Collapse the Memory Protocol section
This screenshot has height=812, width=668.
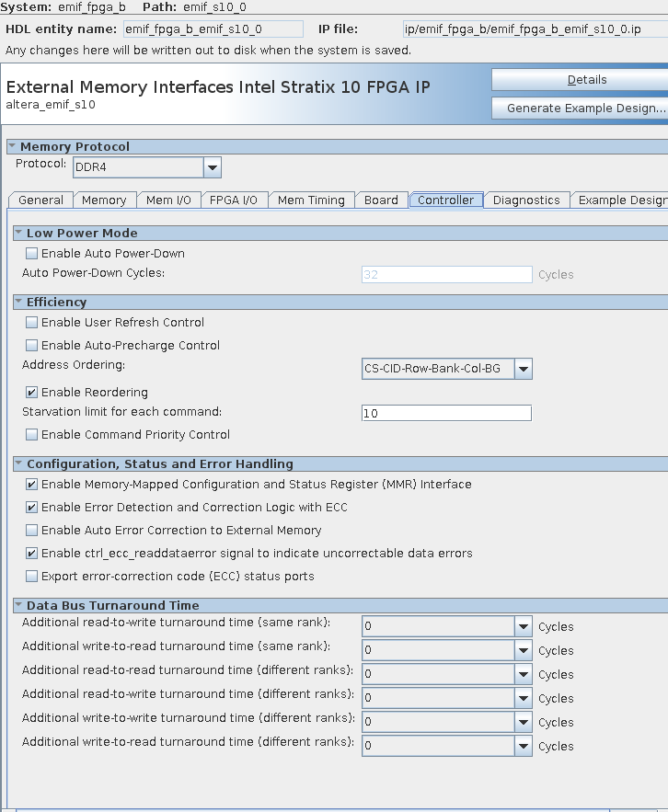click(12, 146)
